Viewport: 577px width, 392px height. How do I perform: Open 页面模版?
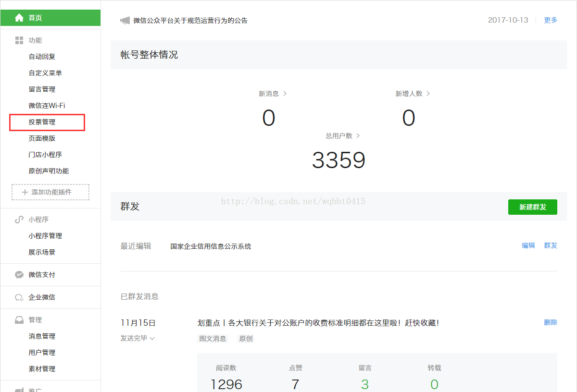point(42,138)
